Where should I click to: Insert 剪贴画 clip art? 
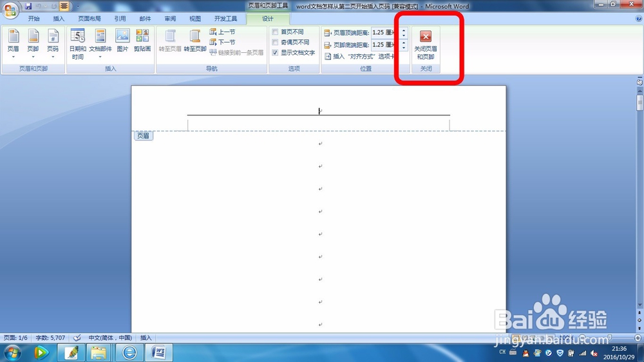pyautogui.click(x=142, y=41)
